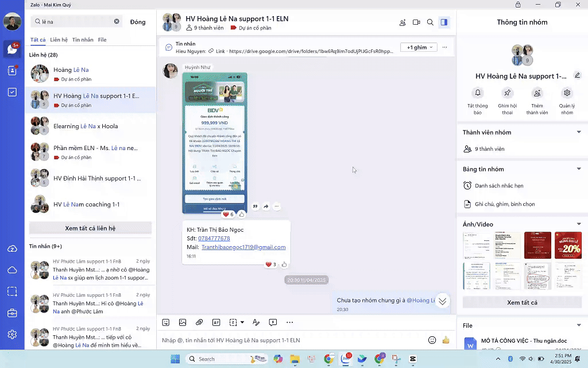Open 'Phần mềm ELN - Ms. Lê na' group
588x368 pixels.
(90, 152)
